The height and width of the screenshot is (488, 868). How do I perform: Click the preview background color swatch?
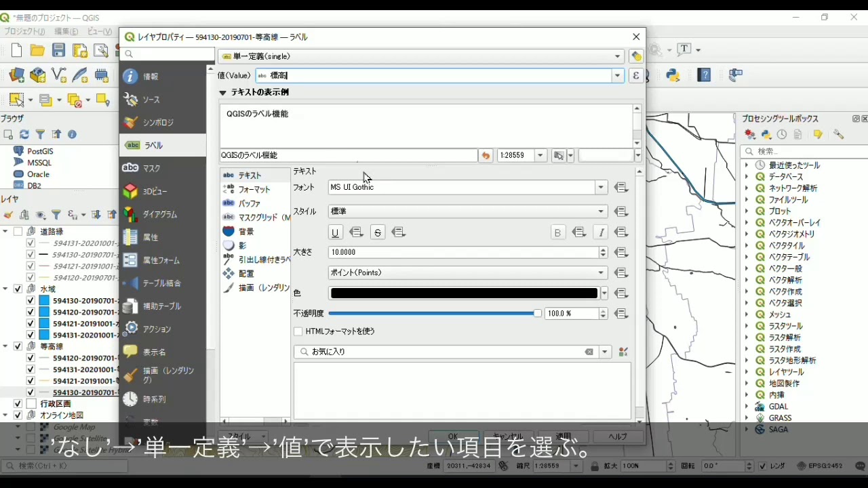606,156
